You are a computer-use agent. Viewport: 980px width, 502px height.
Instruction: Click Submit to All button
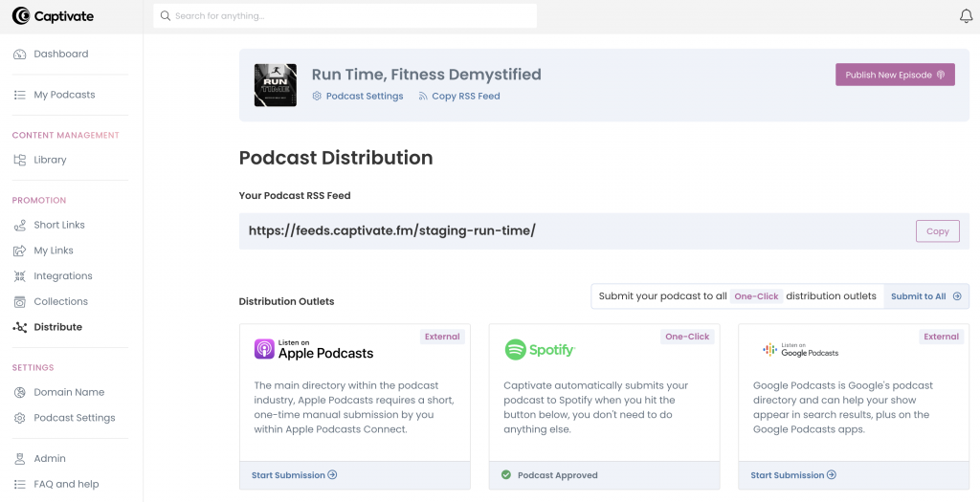coord(925,296)
